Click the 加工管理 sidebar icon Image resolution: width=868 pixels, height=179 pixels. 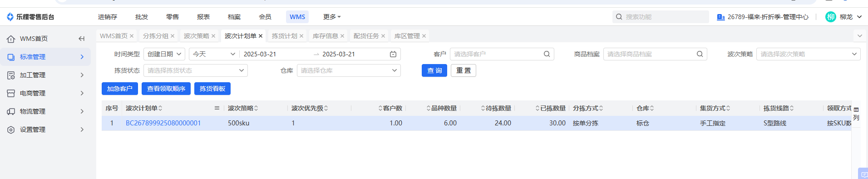click(x=11, y=75)
